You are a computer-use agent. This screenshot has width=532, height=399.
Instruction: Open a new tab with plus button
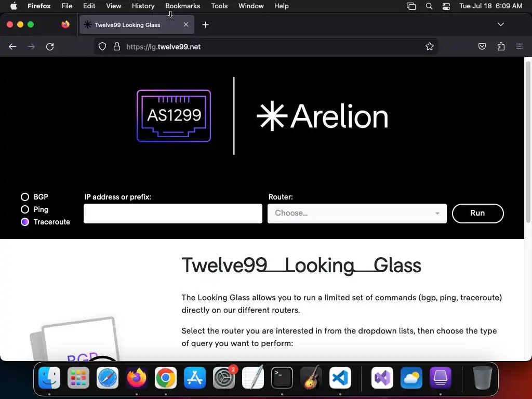205,25
